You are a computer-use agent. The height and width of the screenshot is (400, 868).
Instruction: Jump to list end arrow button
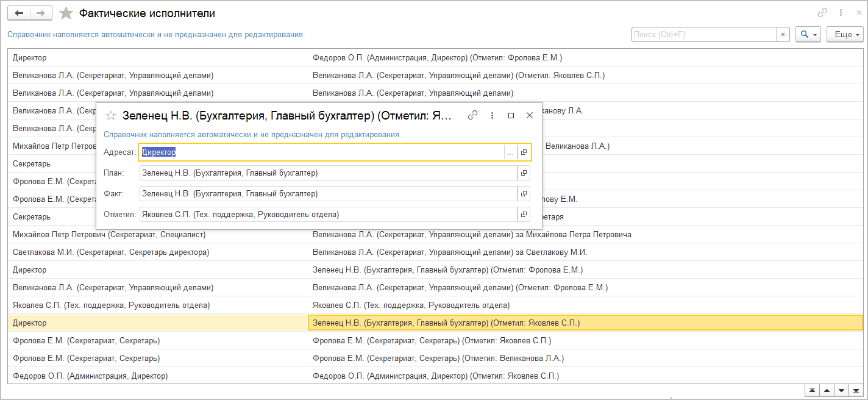click(856, 390)
